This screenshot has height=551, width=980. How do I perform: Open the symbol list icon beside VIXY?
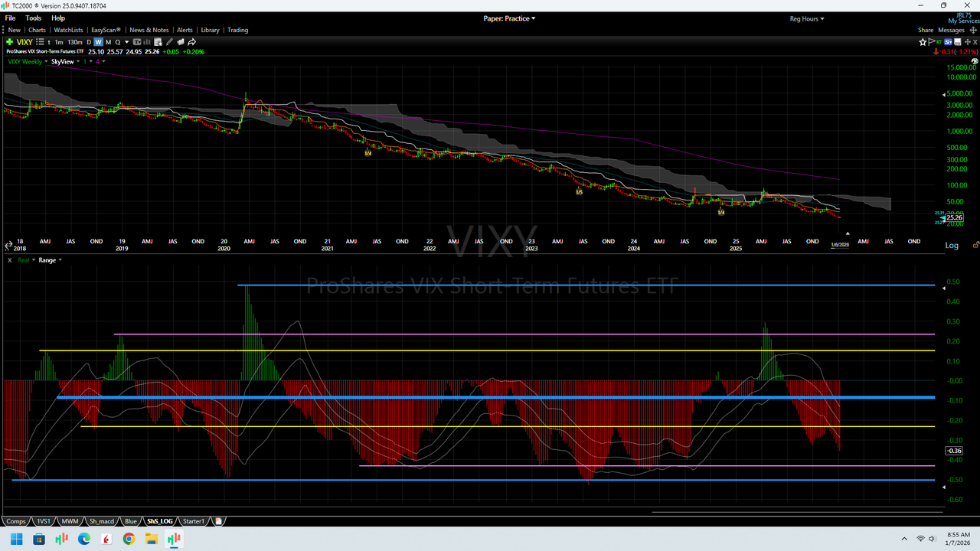[x=40, y=42]
